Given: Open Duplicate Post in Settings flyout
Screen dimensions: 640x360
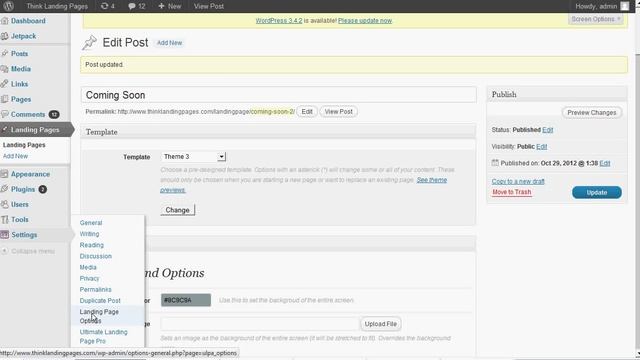Looking at the screenshot, I should coord(100,300).
